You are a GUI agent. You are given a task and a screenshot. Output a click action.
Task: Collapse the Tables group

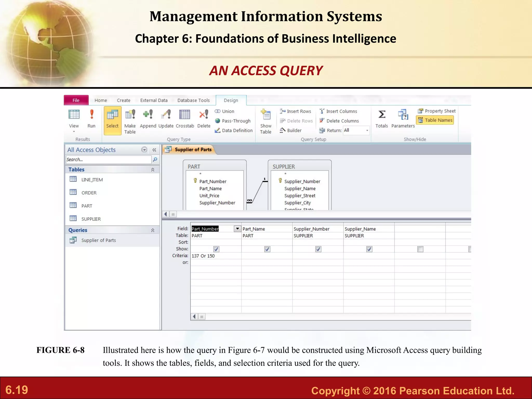point(153,170)
